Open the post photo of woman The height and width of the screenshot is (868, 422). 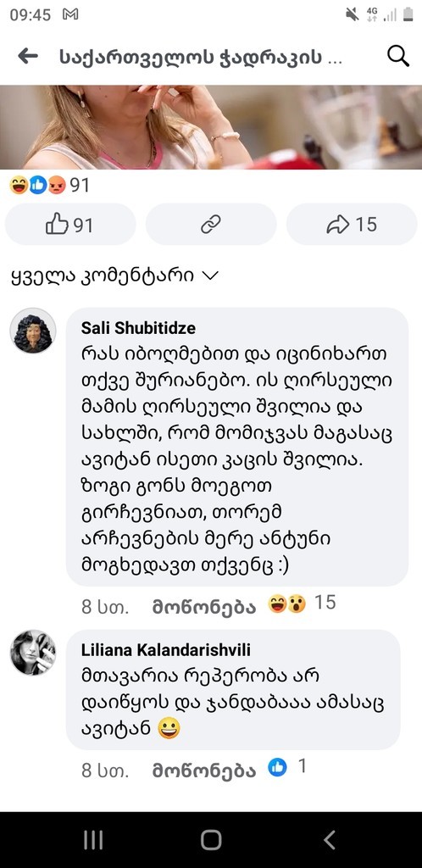(211, 127)
